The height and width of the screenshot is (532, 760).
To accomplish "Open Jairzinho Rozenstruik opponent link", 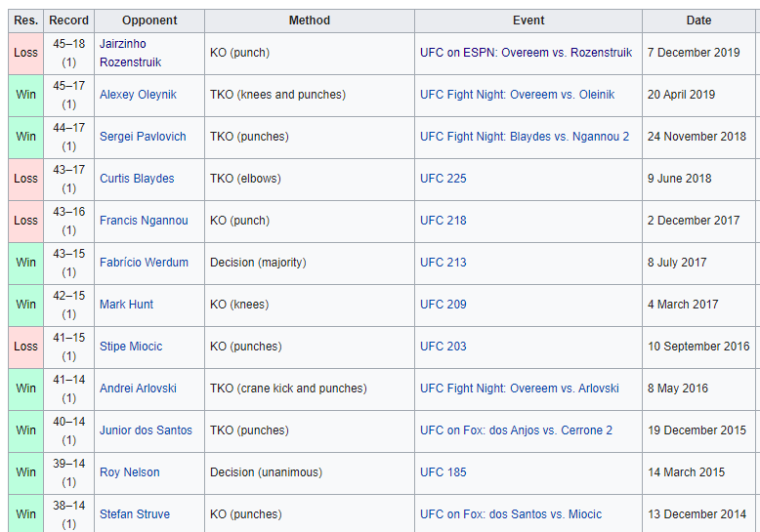I will point(130,54).
